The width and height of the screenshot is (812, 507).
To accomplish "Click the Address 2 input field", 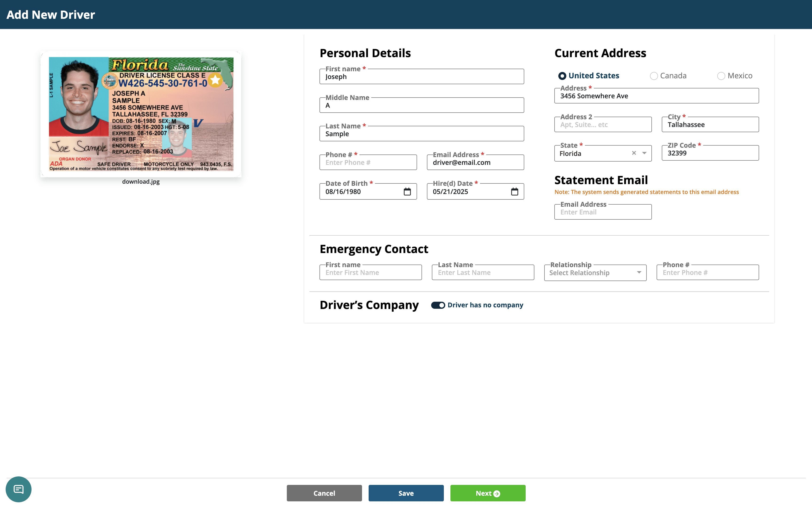I will pyautogui.click(x=603, y=125).
